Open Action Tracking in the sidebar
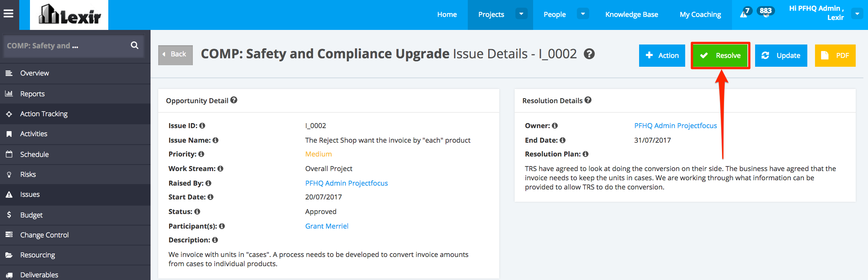 (x=75, y=114)
